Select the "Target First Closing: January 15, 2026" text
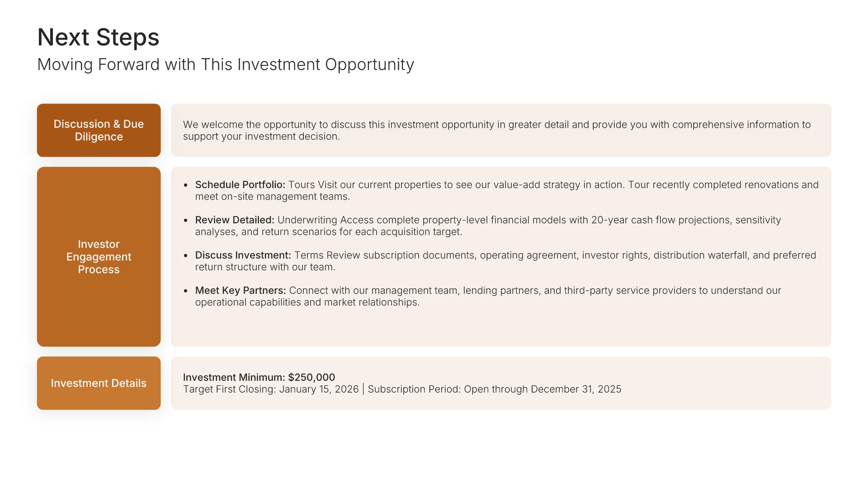The height and width of the screenshot is (488, 868). [x=270, y=389]
